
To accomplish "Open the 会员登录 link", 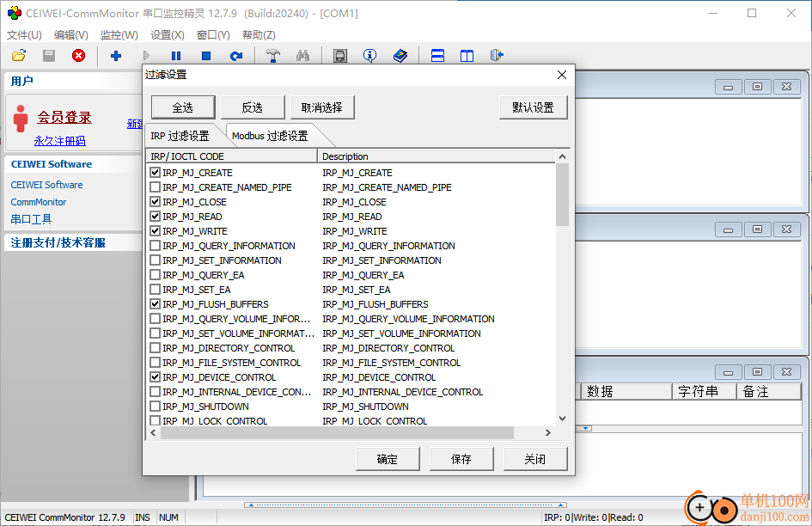I will 64,117.
